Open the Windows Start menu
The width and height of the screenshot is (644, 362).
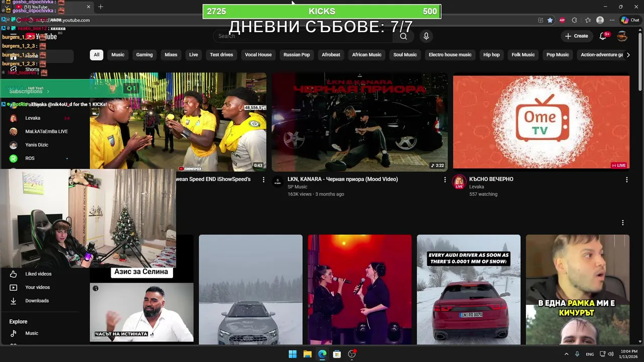292,354
